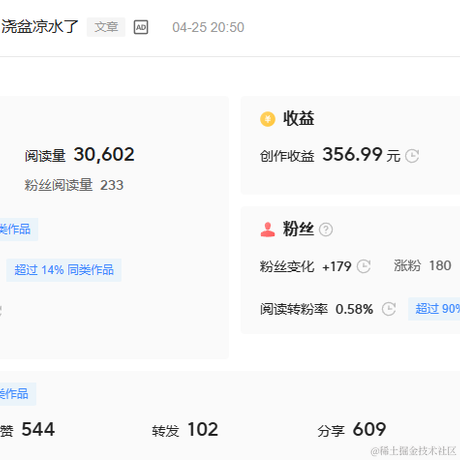Viewport: 460px width, 460px height.
Task: Open the question mark help beside 粉丝
Action: [x=326, y=229]
